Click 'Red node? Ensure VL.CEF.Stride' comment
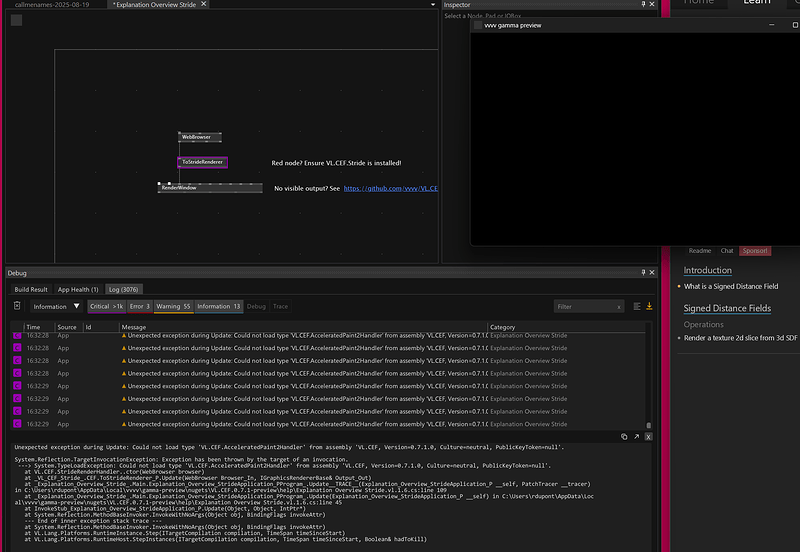The height and width of the screenshot is (552, 800). (336, 163)
